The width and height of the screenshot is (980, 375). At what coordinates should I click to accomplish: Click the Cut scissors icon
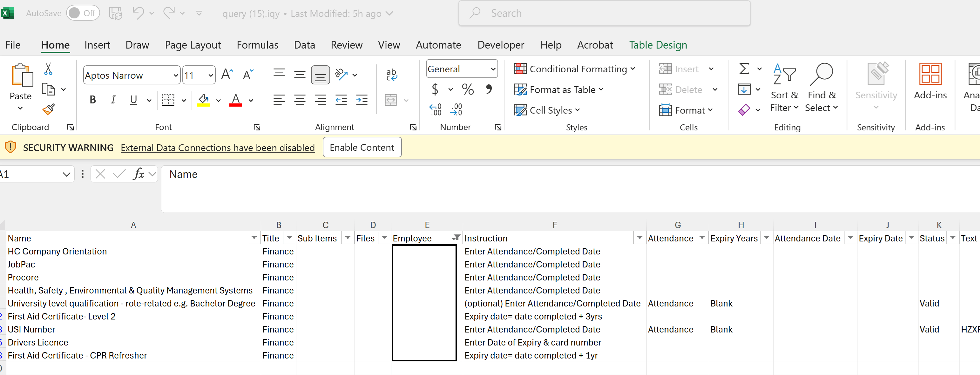48,69
